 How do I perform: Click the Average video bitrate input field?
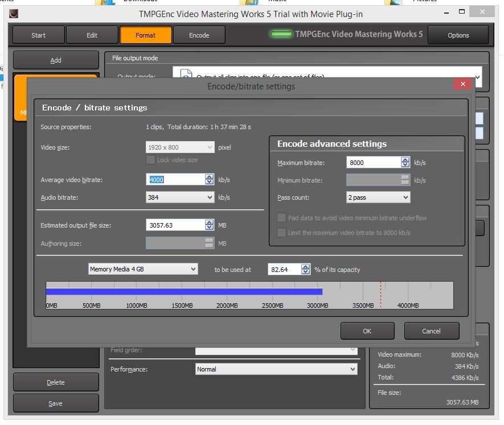pos(175,179)
